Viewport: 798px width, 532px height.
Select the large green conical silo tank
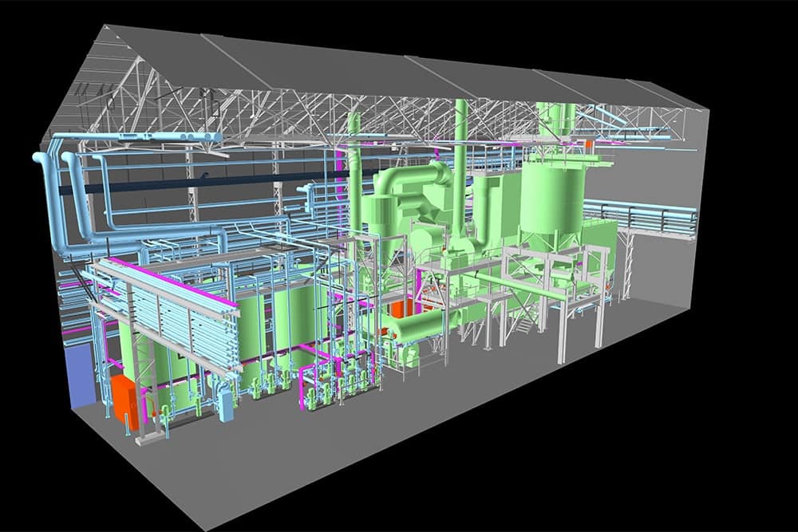coord(552,207)
